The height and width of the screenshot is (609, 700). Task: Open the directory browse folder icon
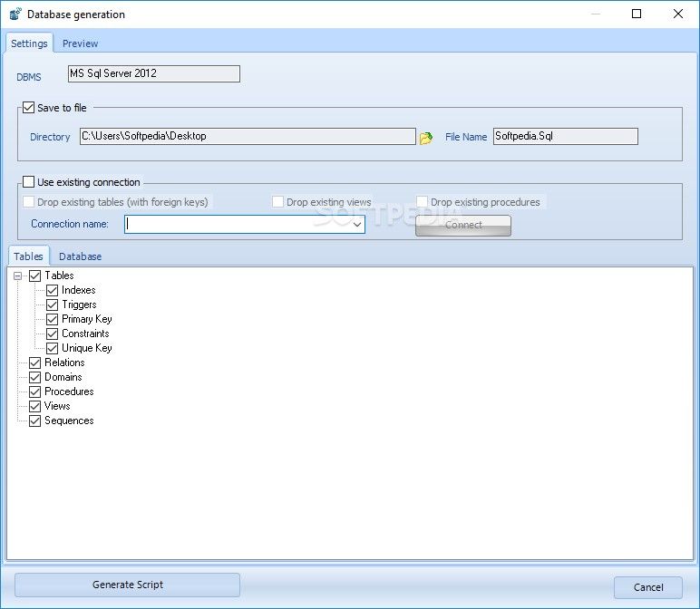click(x=426, y=138)
